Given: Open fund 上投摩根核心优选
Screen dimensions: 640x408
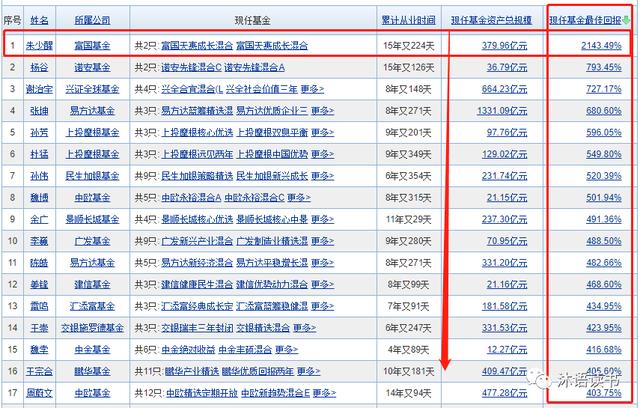Looking at the screenshot, I should [197, 132].
